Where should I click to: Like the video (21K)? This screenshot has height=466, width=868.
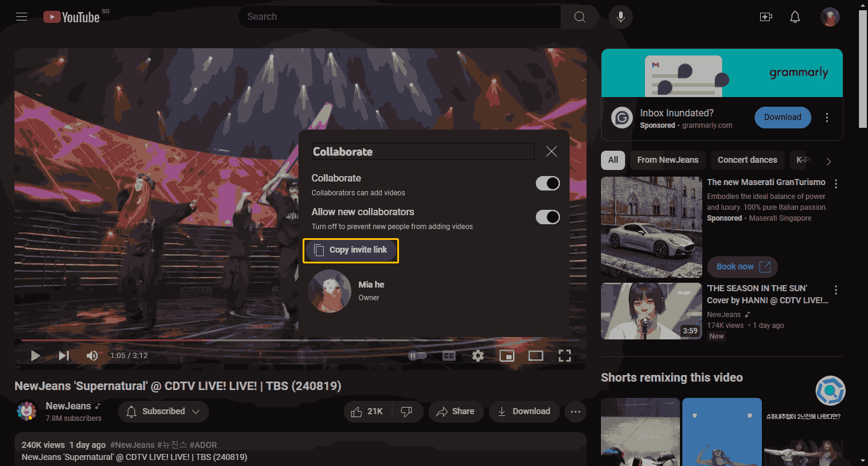coord(367,412)
